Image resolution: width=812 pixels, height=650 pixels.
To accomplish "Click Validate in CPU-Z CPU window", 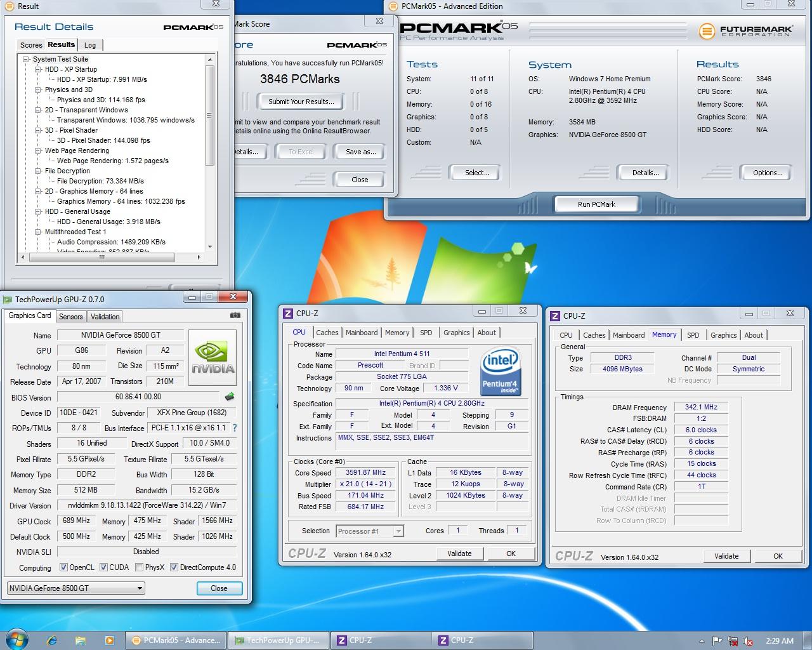I will (x=459, y=554).
